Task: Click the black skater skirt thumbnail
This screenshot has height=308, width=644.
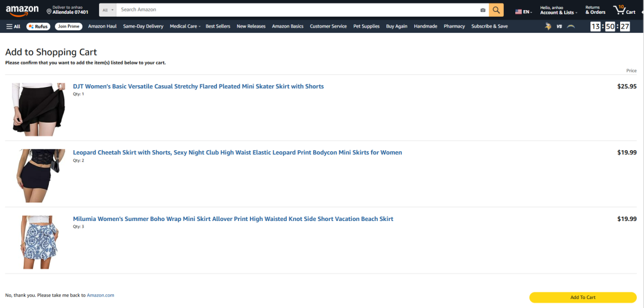Action: [x=39, y=110]
